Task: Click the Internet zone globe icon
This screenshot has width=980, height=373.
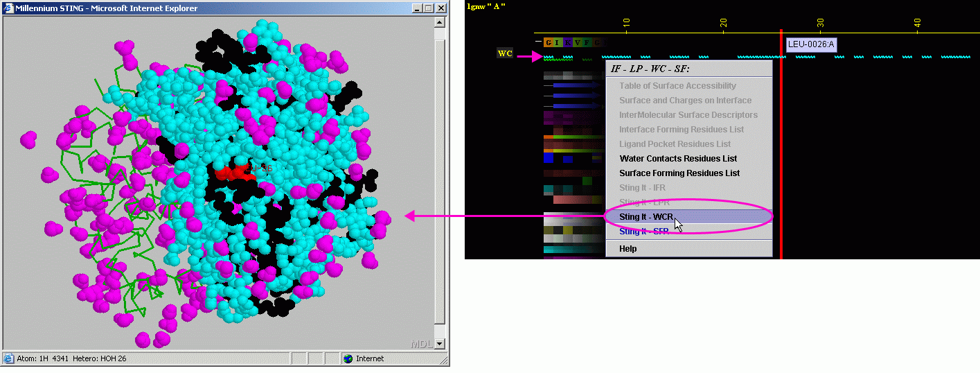Action: click(x=348, y=358)
